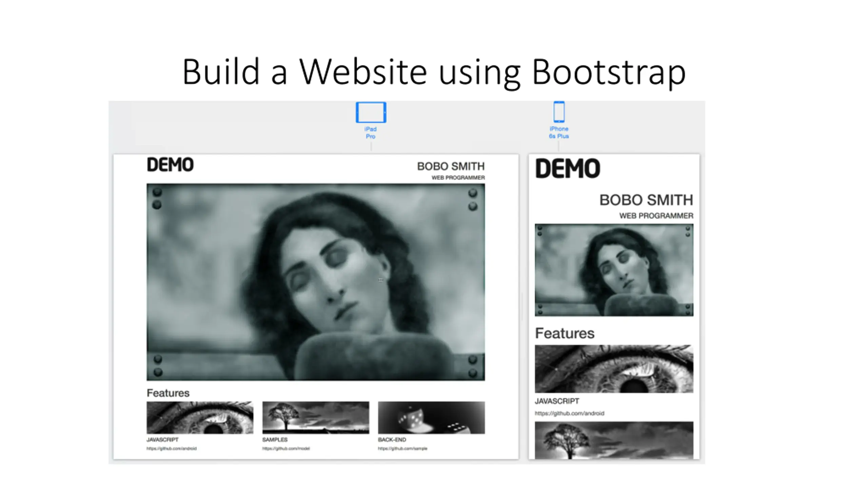Click SAMPLES label in iPad preview

[x=275, y=440]
